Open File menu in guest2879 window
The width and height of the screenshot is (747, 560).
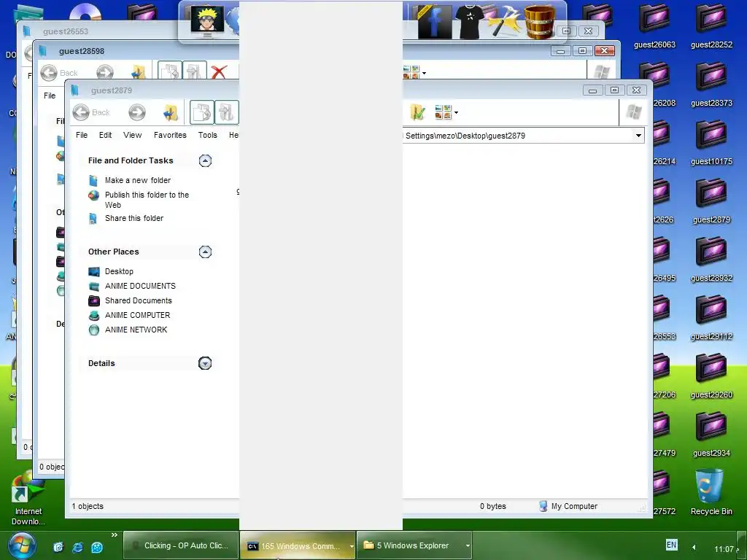coord(82,135)
